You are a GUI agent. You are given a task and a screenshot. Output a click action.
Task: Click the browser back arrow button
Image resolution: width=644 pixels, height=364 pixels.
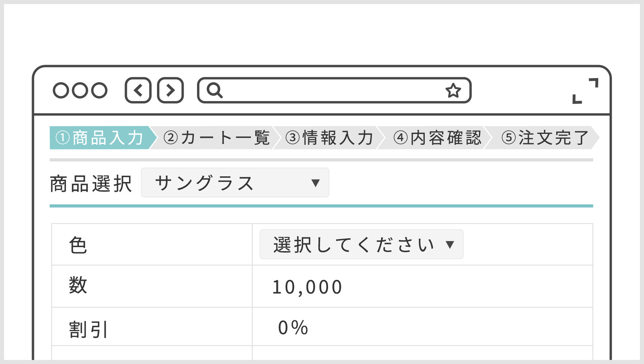pos(138,90)
